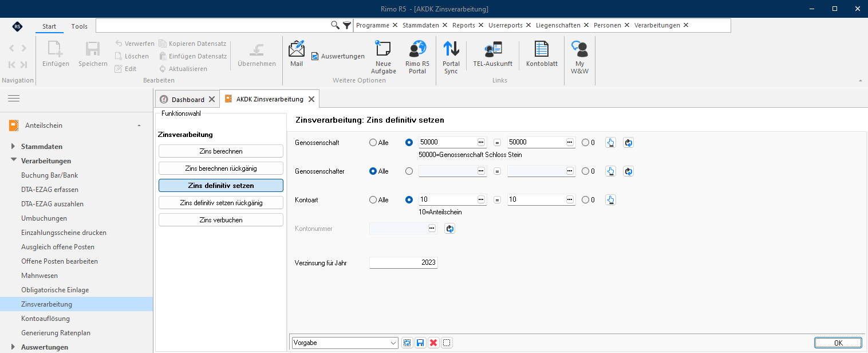Remove the Liegenschaften filter tag
Viewport: 868px width, 353px height.
pyautogui.click(x=586, y=25)
